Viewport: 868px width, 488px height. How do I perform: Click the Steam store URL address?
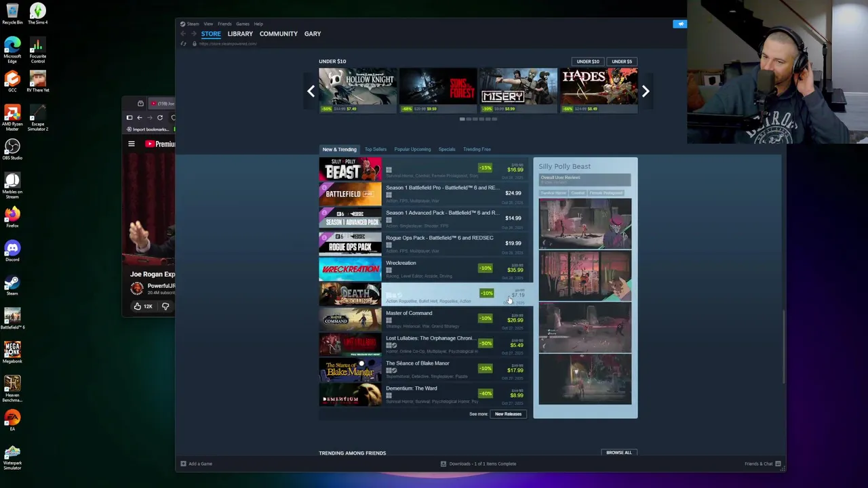[x=228, y=44]
